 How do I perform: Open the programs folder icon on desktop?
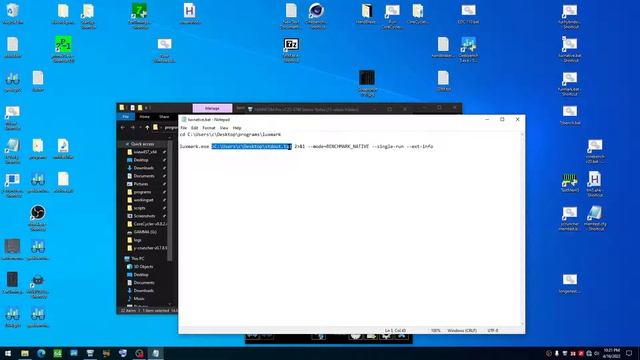tap(38, 149)
